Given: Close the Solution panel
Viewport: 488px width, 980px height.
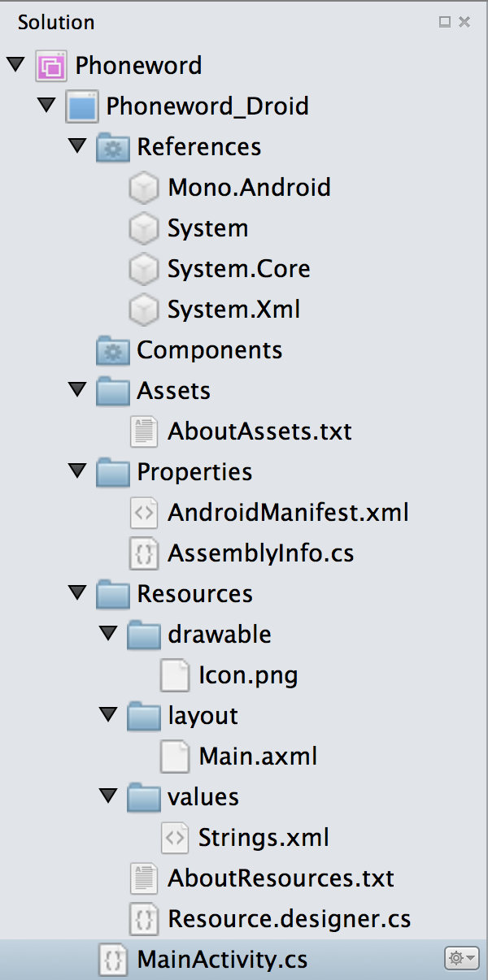Looking at the screenshot, I should (x=464, y=22).
